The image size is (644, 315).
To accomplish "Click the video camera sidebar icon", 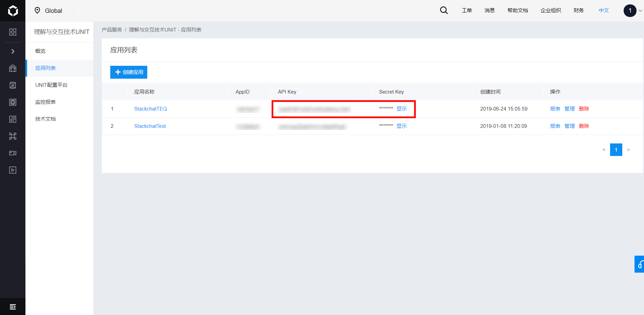I will 13,153.
